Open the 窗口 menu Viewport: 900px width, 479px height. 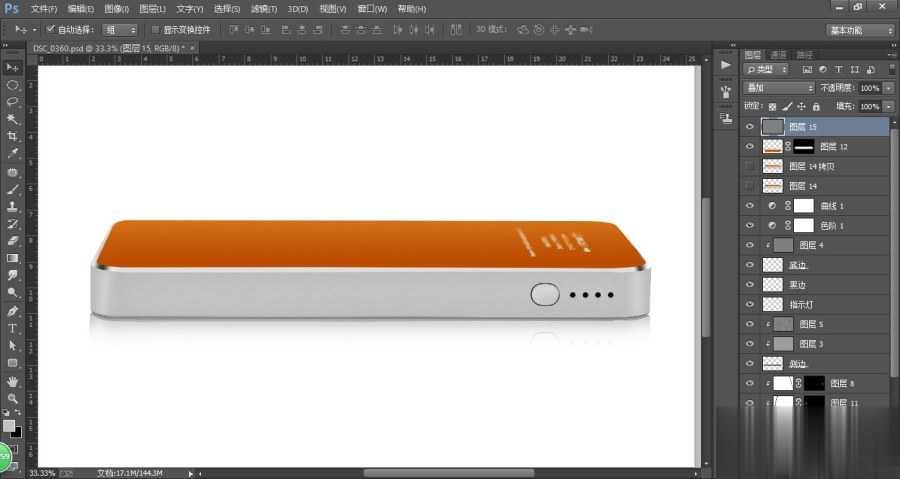pyautogui.click(x=372, y=9)
